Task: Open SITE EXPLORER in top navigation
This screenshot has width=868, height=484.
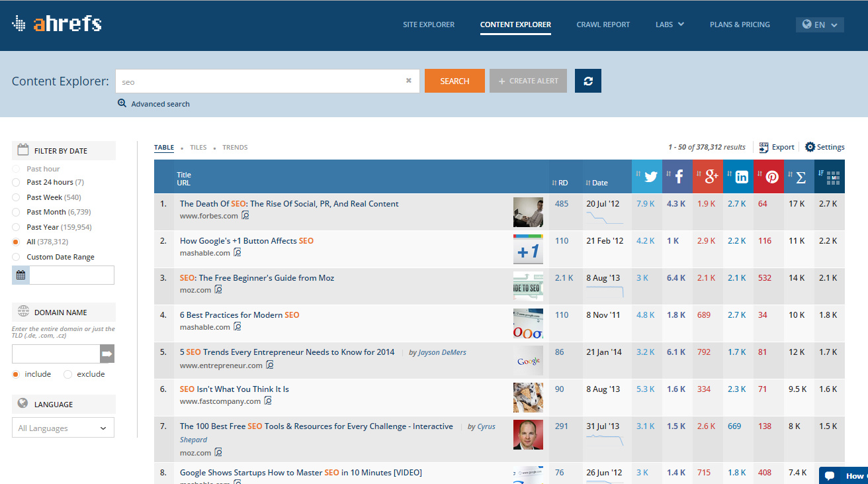Action: (429, 24)
